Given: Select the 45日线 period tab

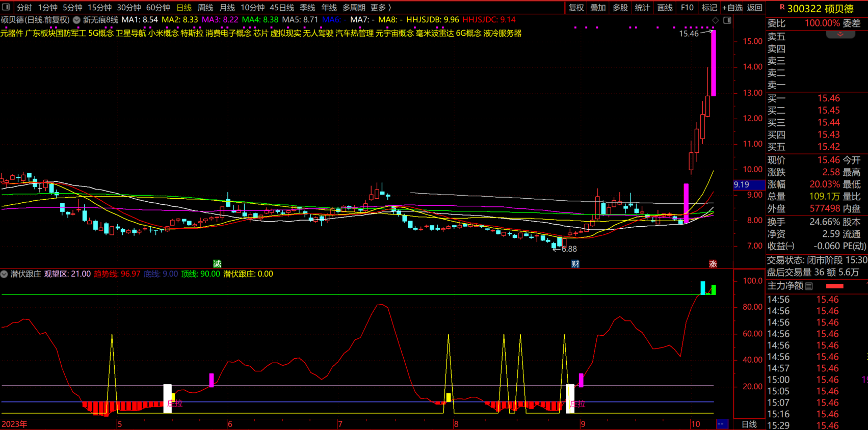Looking at the screenshot, I should pos(282,8).
